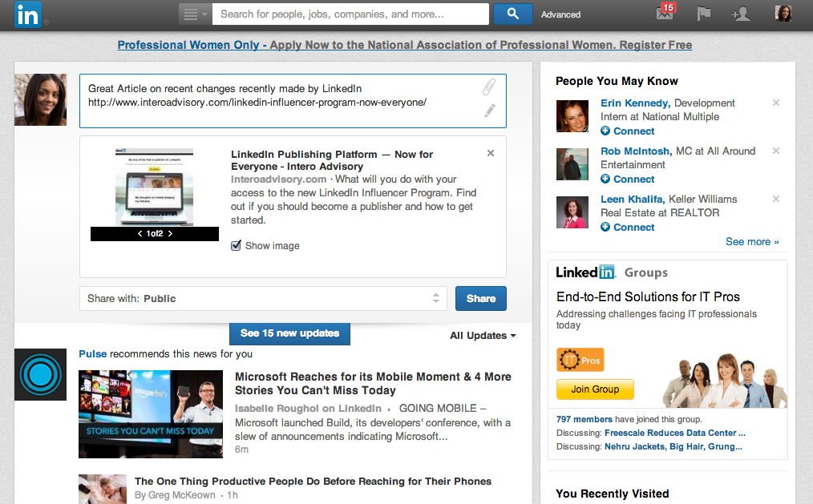The height and width of the screenshot is (504, 813).
Task: Uncheck the Show image checkbox
Action: pyautogui.click(x=236, y=245)
